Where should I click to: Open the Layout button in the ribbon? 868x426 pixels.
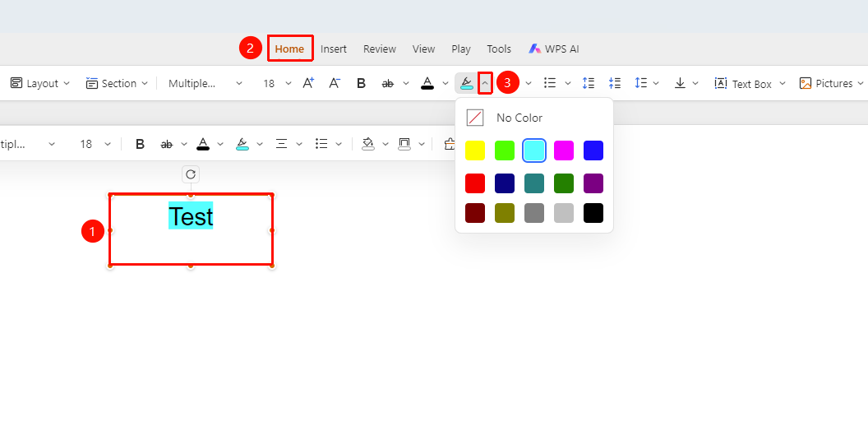(39, 84)
